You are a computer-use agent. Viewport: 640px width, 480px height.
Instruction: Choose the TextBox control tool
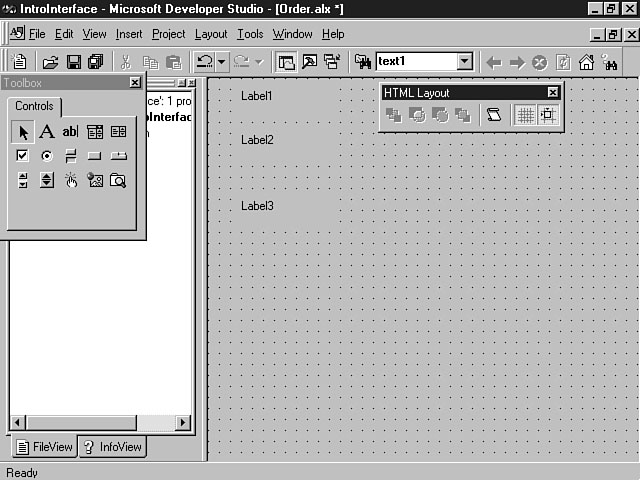70,131
